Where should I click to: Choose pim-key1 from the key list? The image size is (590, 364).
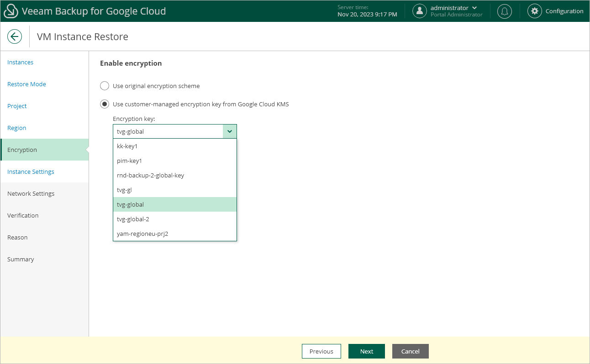click(175, 161)
